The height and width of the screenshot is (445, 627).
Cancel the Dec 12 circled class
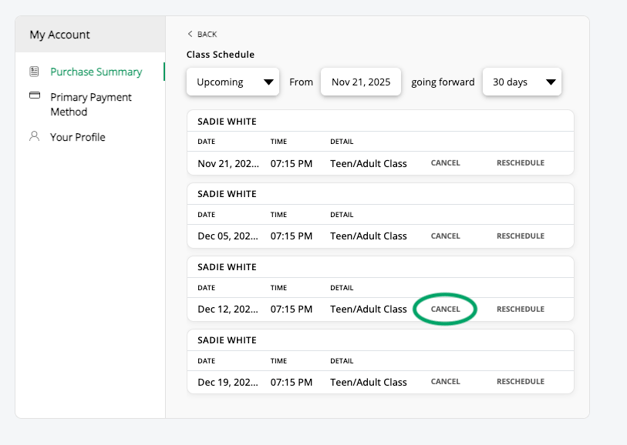click(445, 309)
